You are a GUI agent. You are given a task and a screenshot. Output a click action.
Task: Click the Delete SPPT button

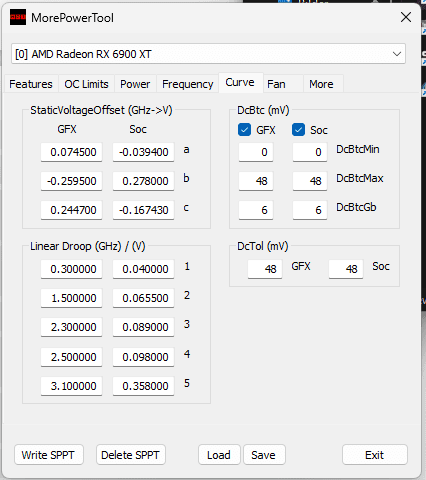[x=131, y=455]
